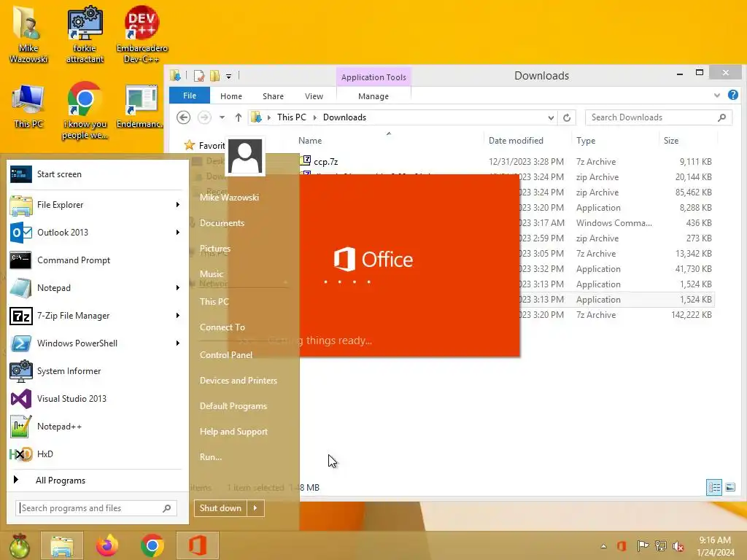This screenshot has width=747, height=560.
Task: Click the muted volume icon in tray
Action: point(678,545)
